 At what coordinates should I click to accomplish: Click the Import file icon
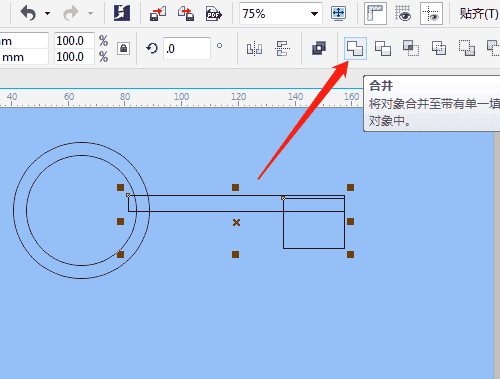click(x=158, y=14)
